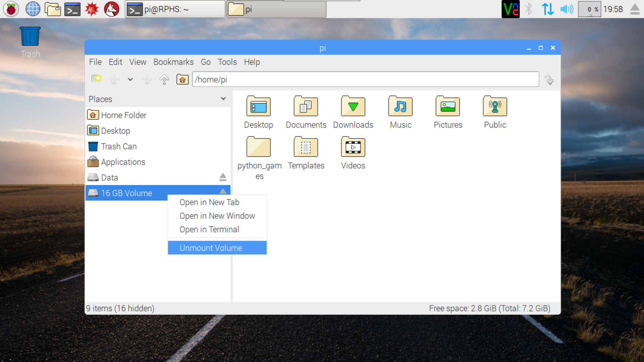Open the Bookmarks menu
Viewport: 644px width, 362px height.
(173, 62)
